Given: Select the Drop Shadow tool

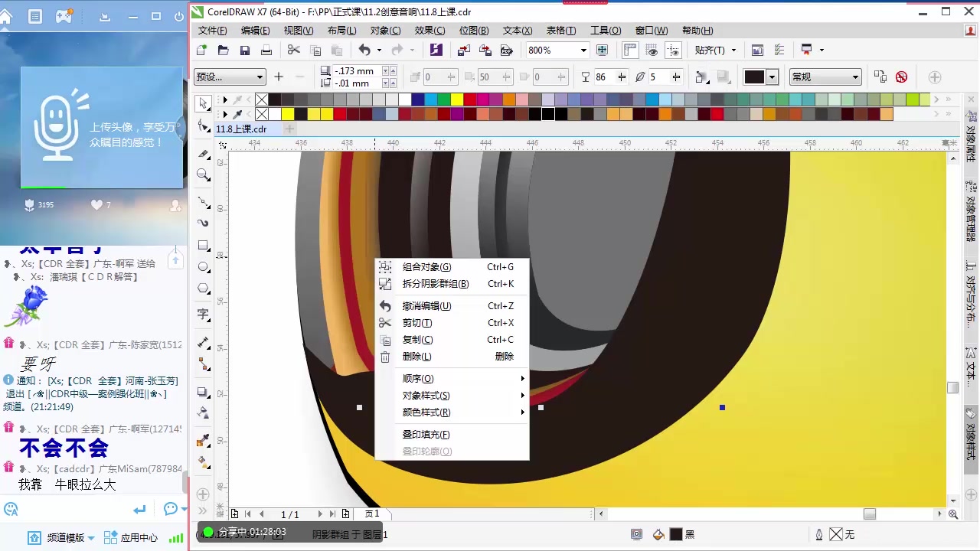Looking at the screenshot, I should 203,392.
